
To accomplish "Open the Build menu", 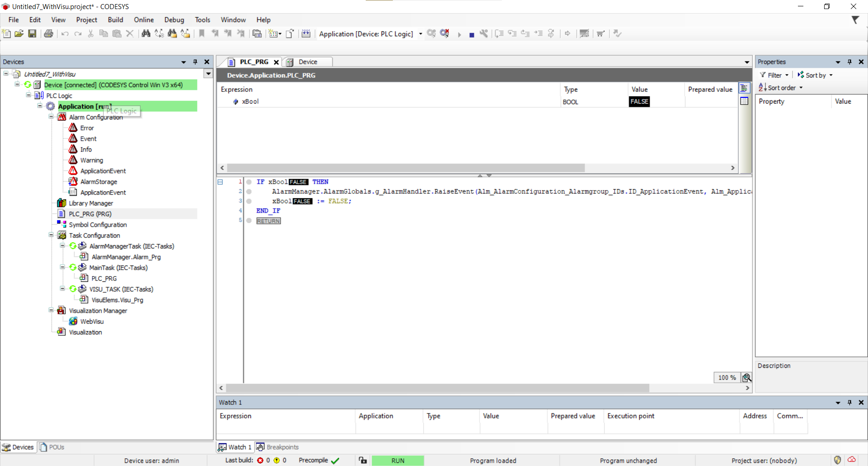I will coord(115,20).
